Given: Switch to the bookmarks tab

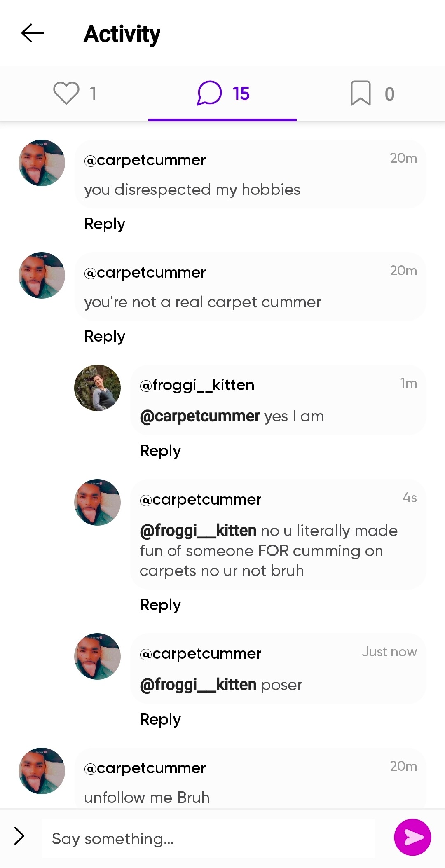Looking at the screenshot, I should (372, 94).
